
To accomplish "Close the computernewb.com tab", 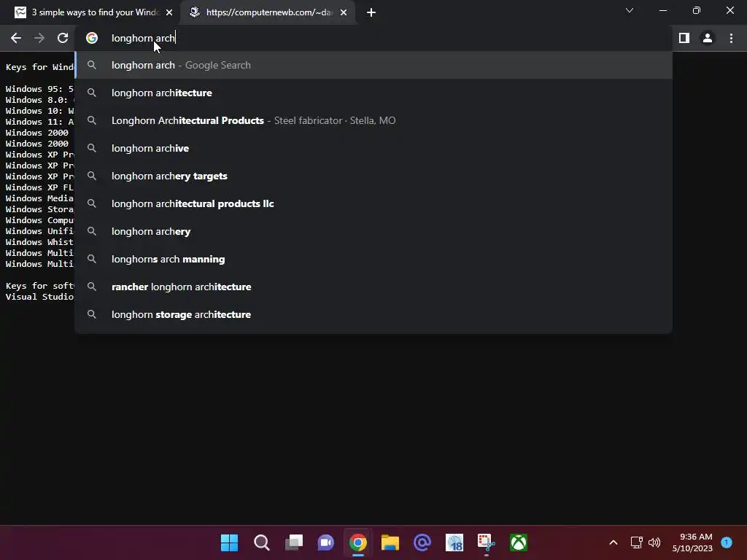I will [344, 12].
